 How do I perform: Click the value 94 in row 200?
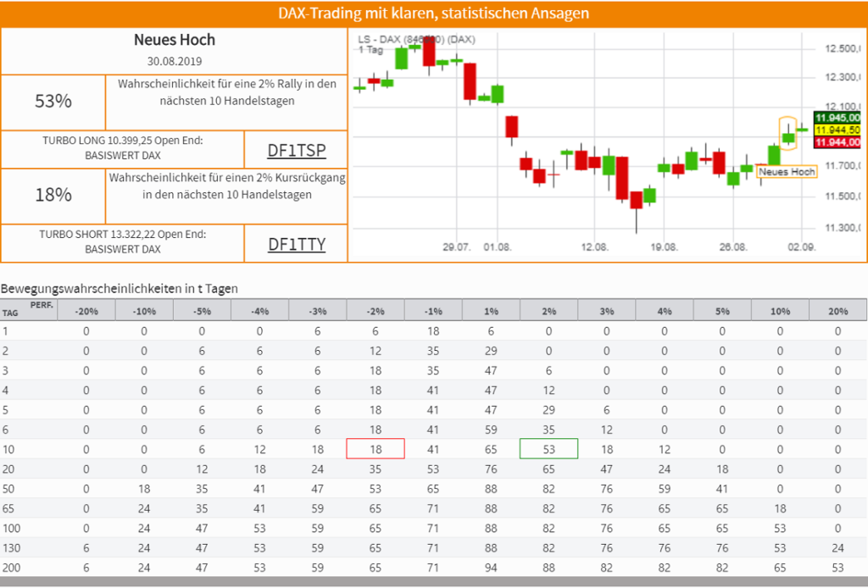point(491,568)
